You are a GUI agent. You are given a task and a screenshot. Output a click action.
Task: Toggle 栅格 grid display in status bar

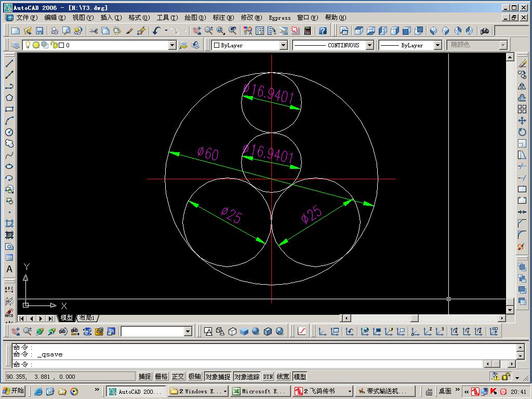(x=161, y=377)
